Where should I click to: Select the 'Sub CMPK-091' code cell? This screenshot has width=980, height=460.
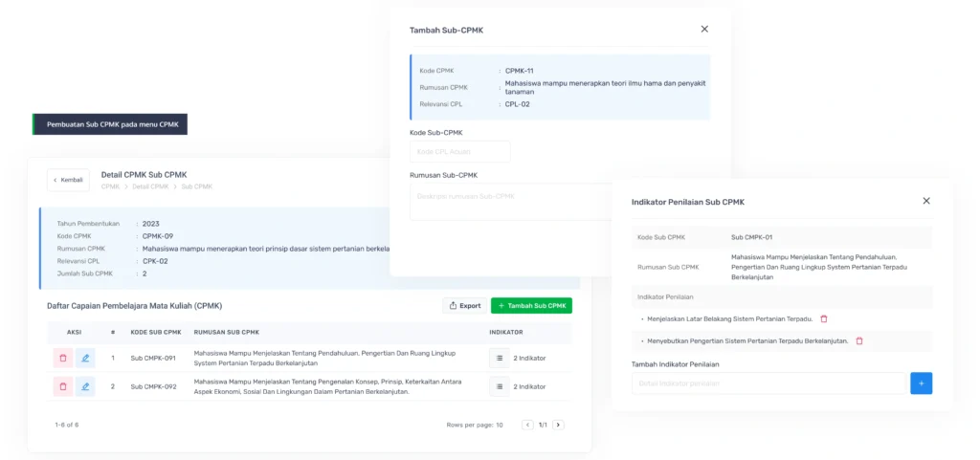[153, 359]
